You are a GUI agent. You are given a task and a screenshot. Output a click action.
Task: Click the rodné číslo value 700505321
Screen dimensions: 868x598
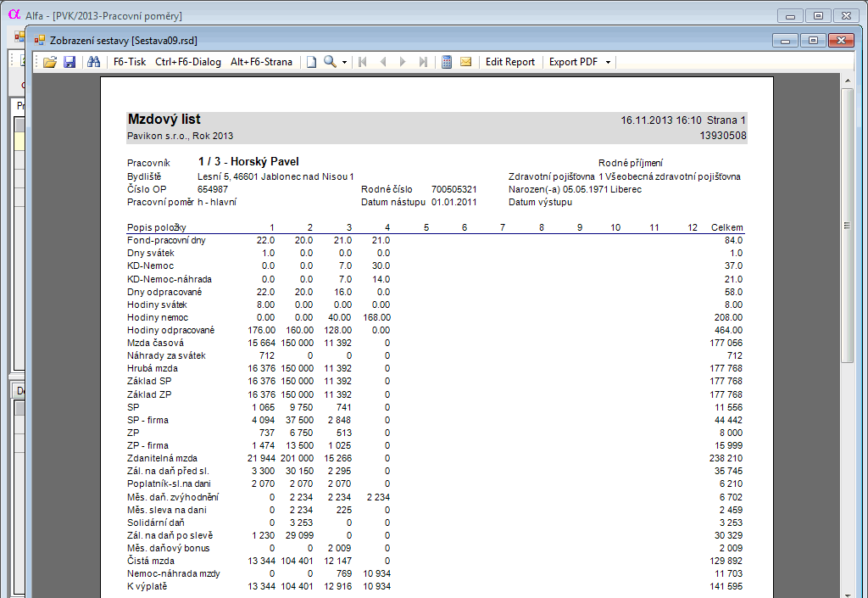(454, 189)
